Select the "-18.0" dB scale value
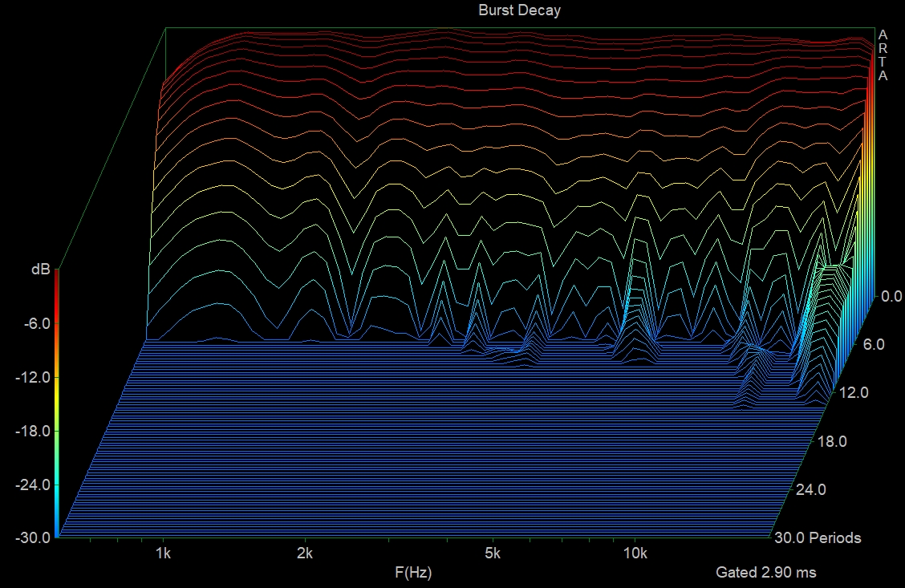Viewport: 905px width, 588px height. tap(34, 431)
